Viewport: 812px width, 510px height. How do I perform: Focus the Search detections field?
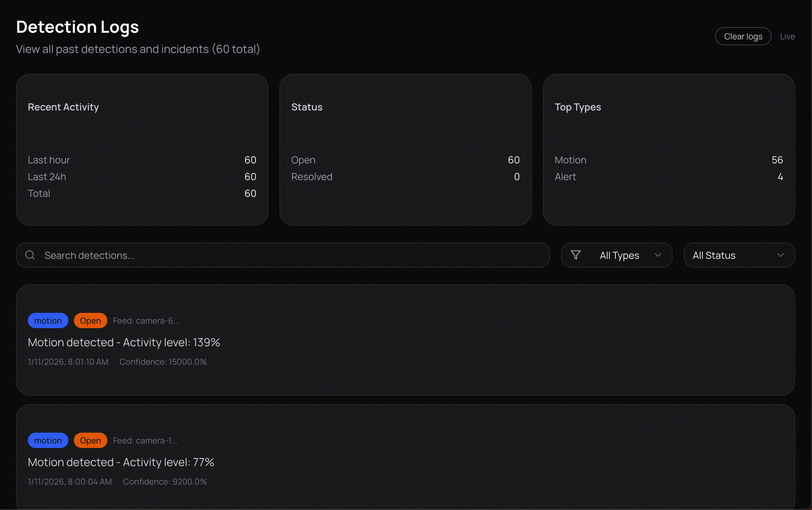[293, 255]
